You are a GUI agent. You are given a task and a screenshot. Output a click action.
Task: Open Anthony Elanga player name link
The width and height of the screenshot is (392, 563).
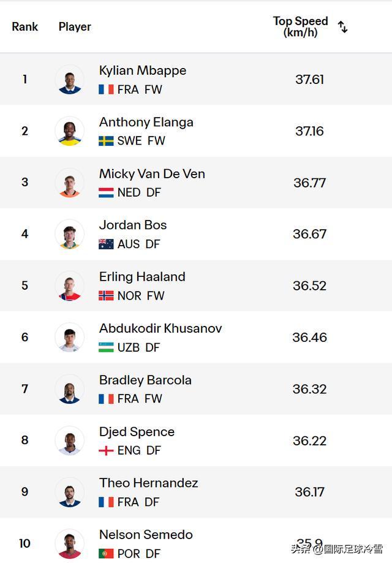click(x=146, y=123)
